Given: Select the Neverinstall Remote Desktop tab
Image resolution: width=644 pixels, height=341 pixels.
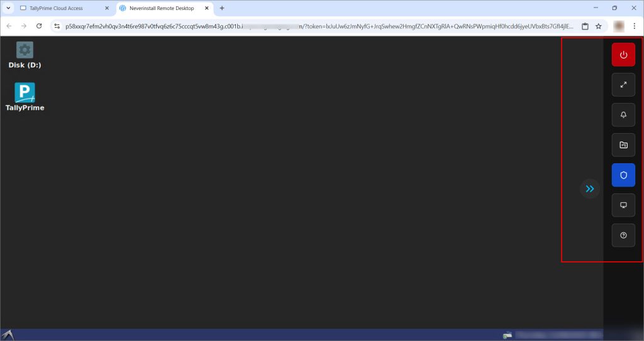Looking at the screenshot, I should 165,8.
